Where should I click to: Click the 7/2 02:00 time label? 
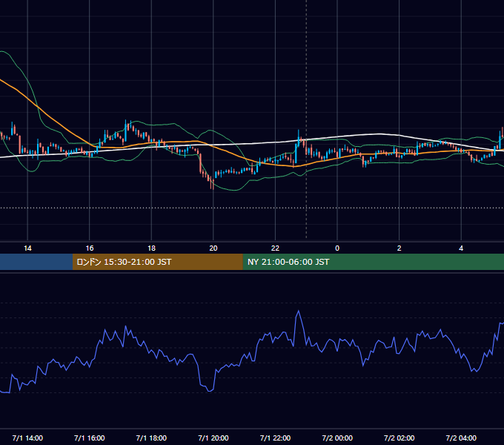tap(399, 438)
